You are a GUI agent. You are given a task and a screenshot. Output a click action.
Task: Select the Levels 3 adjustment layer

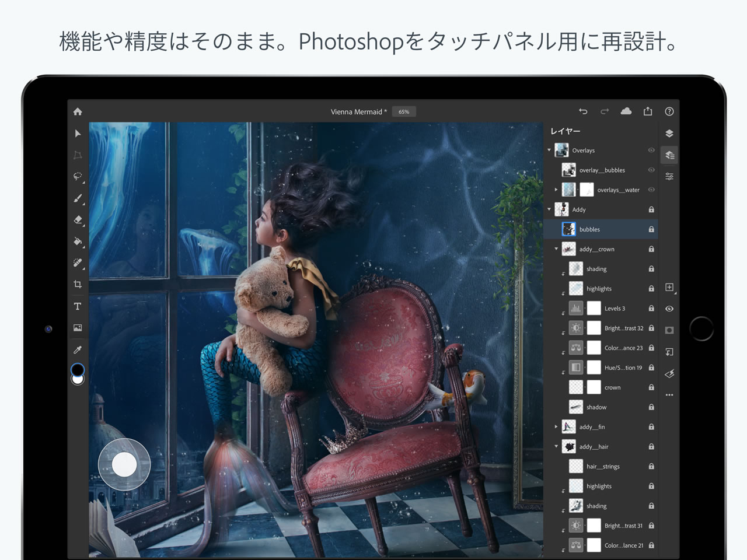[615, 309]
